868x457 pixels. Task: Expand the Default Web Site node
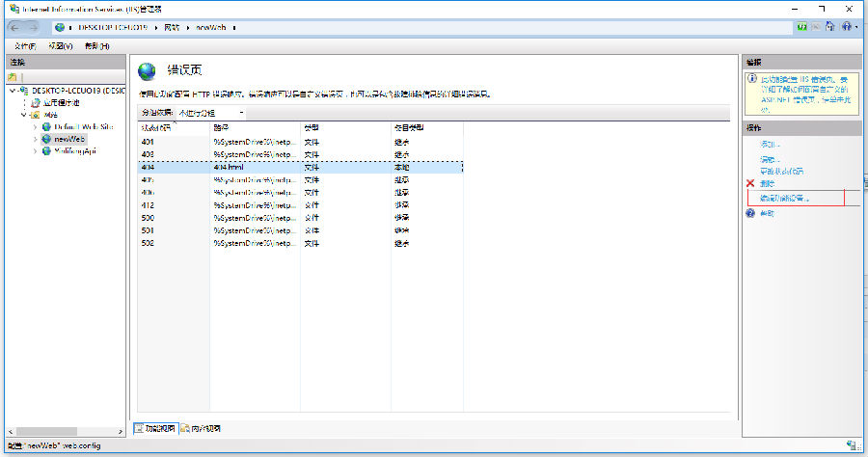(36, 126)
